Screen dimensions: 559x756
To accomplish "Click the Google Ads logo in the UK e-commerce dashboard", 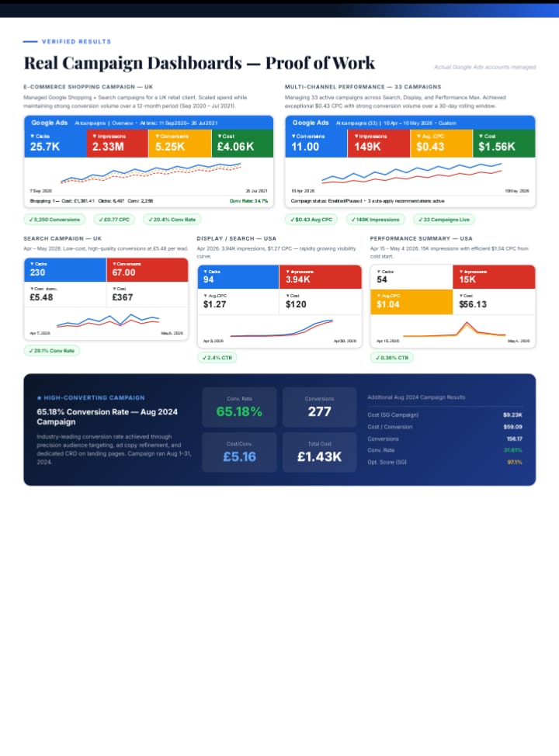I will [x=50, y=123].
